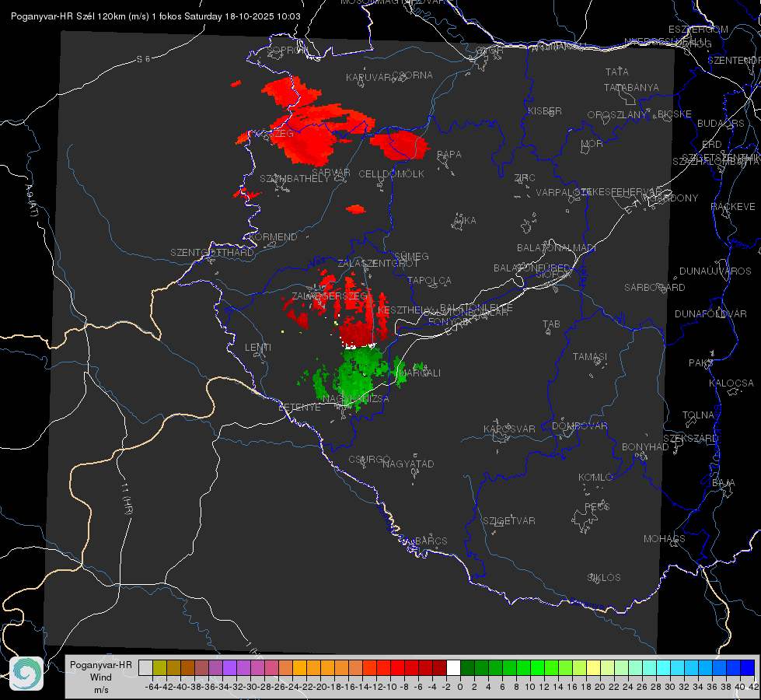Click the TAB town label

pyautogui.click(x=551, y=324)
